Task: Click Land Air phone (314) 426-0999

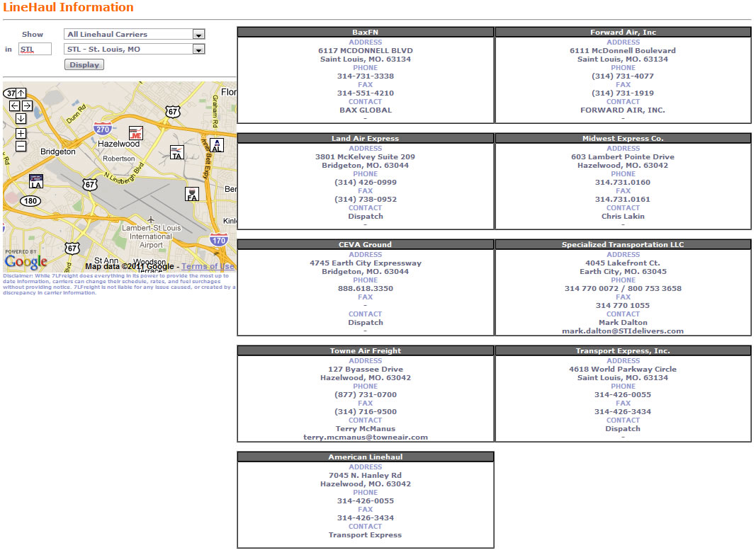Action: [366, 182]
